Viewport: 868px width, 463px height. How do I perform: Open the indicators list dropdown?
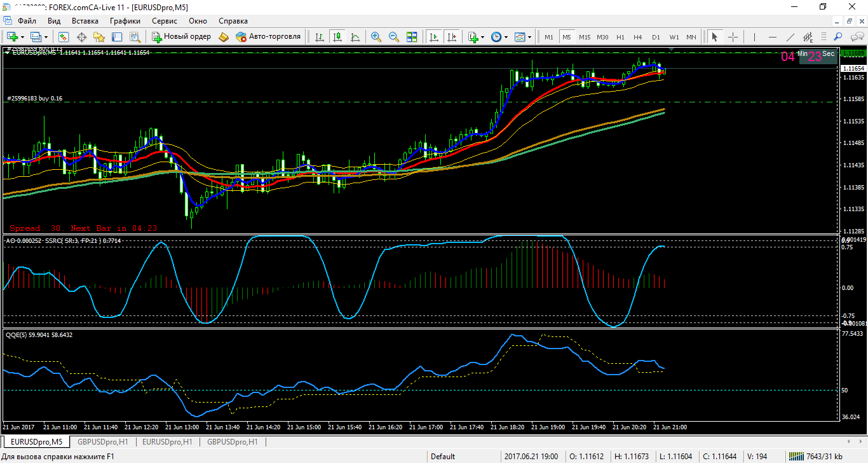pos(482,37)
